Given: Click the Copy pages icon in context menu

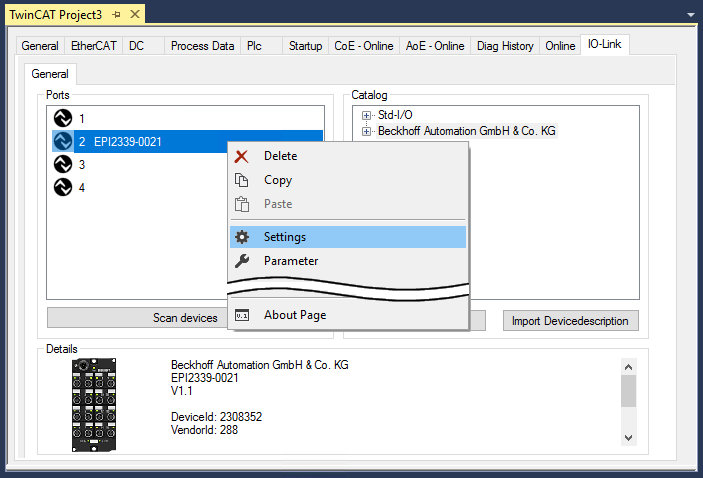Looking at the screenshot, I should 242,180.
